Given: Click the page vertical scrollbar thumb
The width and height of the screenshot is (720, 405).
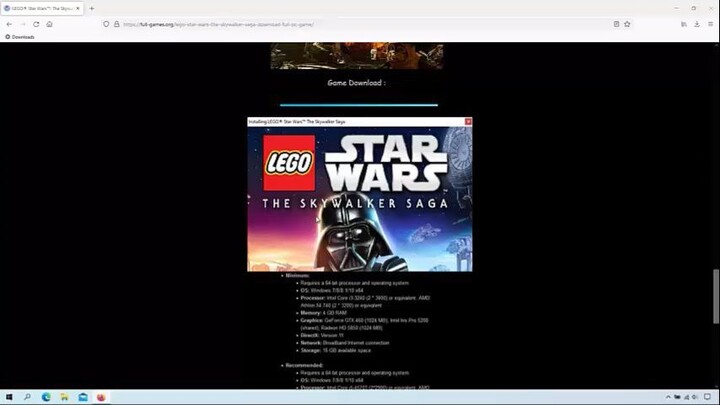Looking at the screenshot, I should (716, 297).
